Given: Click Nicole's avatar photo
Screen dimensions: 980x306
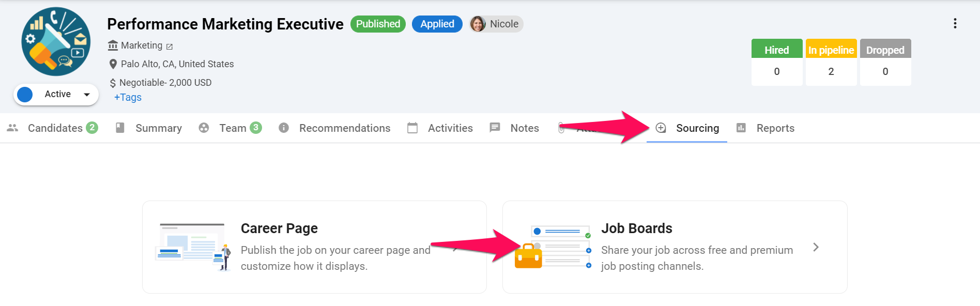Looking at the screenshot, I should (x=478, y=24).
